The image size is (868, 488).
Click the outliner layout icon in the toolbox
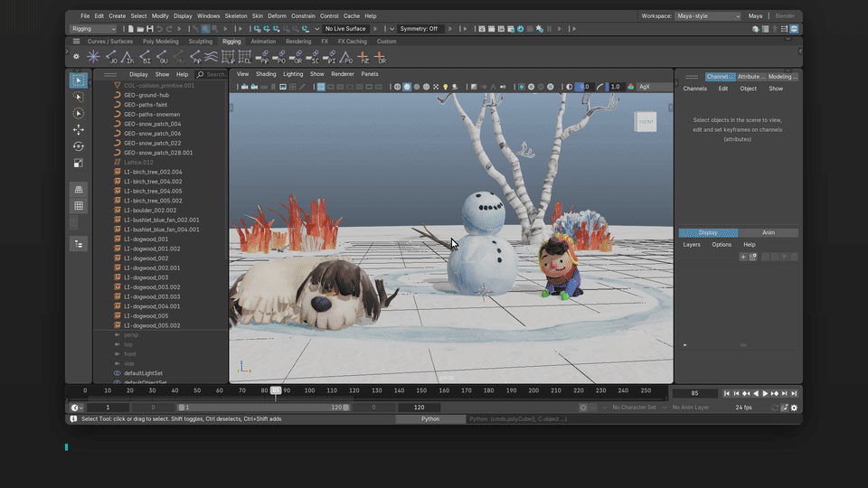[x=79, y=244]
